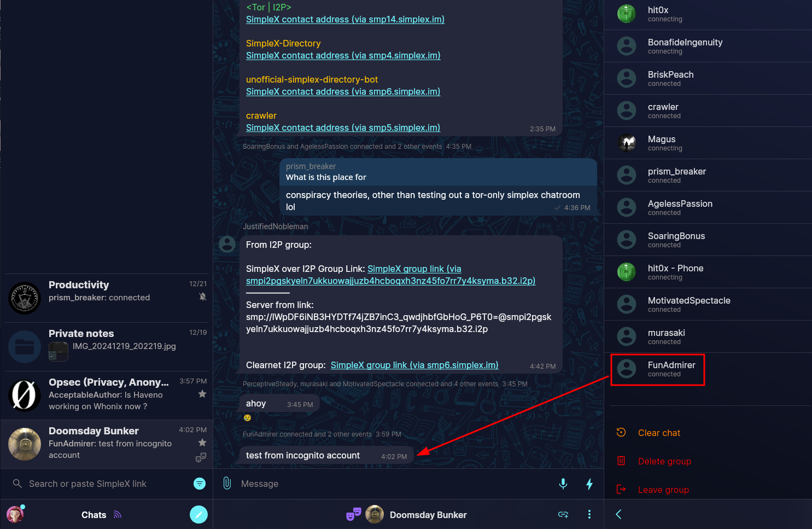The image size is (812, 529).
Task: Select member MotivatedSpectacle
Action: pos(708,304)
